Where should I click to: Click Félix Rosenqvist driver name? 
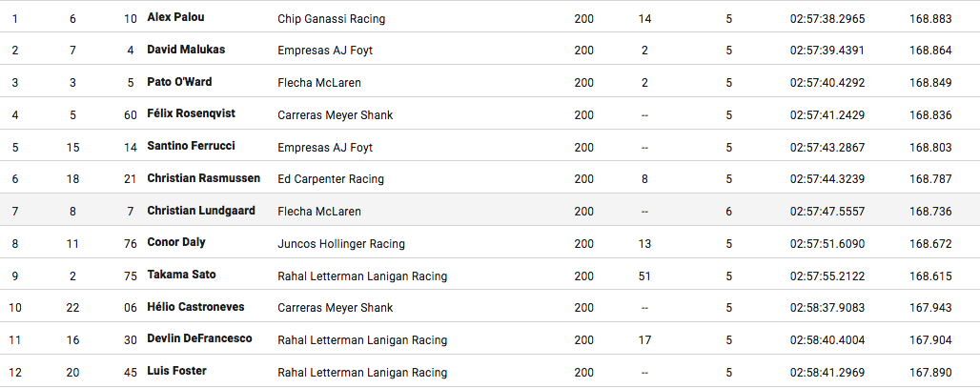point(191,114)
